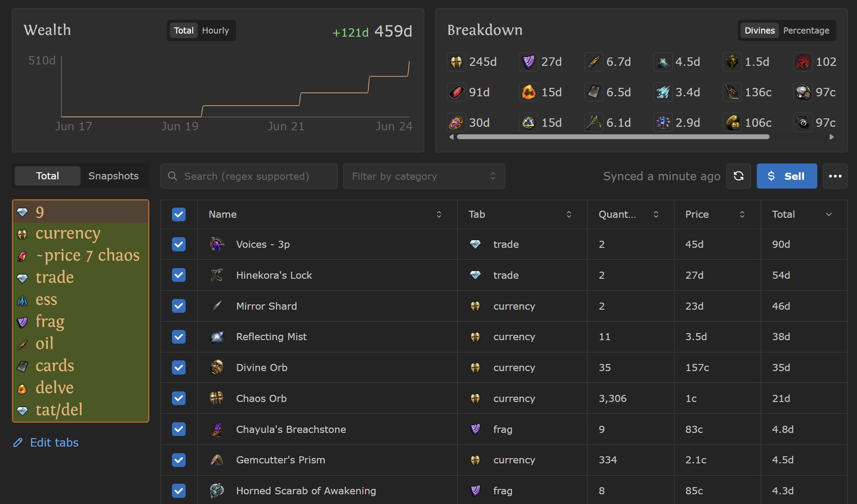Uncheck the Chayula's Breachstone row checkbox
This screenshot has height=504, width=857.
179,429
